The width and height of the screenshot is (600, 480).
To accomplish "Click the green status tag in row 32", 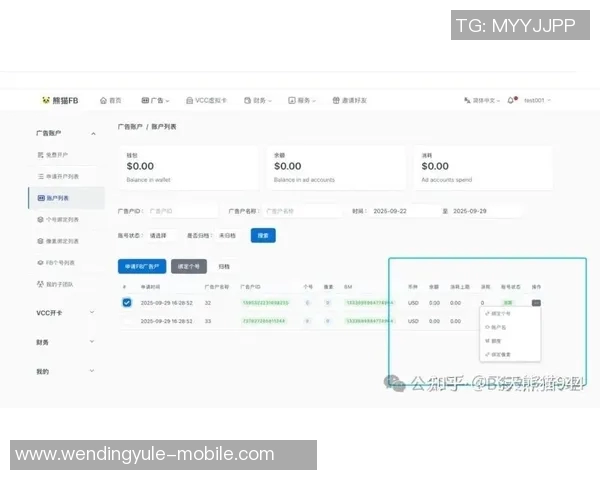I will coord(508,303).
